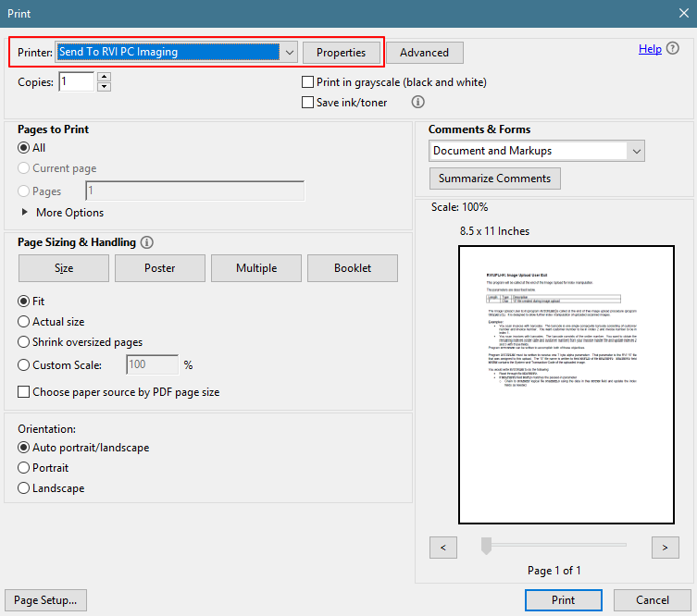The height and width of the screenshot is (616, 697).
Task: Choose Portrait orientation
Action: pos(23,468)
